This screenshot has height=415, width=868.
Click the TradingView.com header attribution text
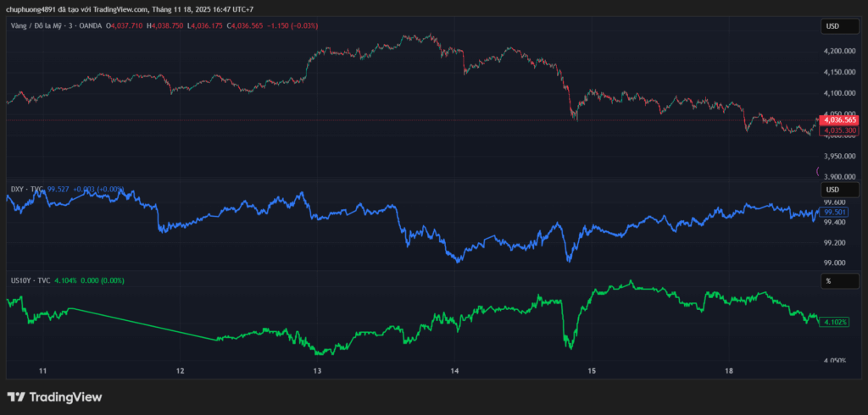click(x=113, y=9)
